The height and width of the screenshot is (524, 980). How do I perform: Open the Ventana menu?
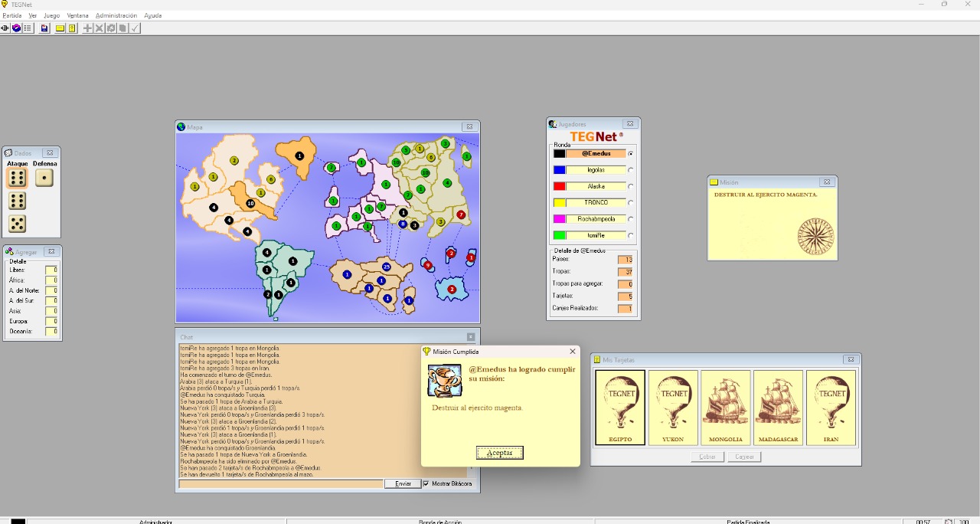tap(77, 15)
